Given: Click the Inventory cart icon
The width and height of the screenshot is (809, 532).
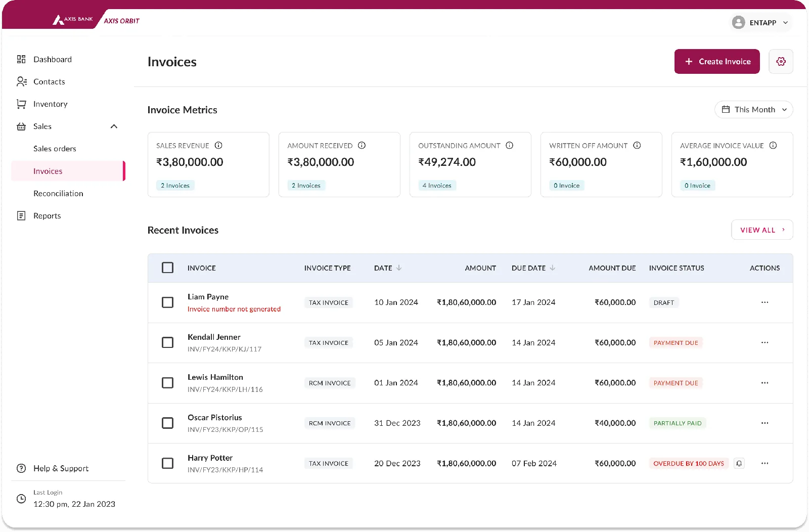Looking at the screenshot, I should click(21, 104).
